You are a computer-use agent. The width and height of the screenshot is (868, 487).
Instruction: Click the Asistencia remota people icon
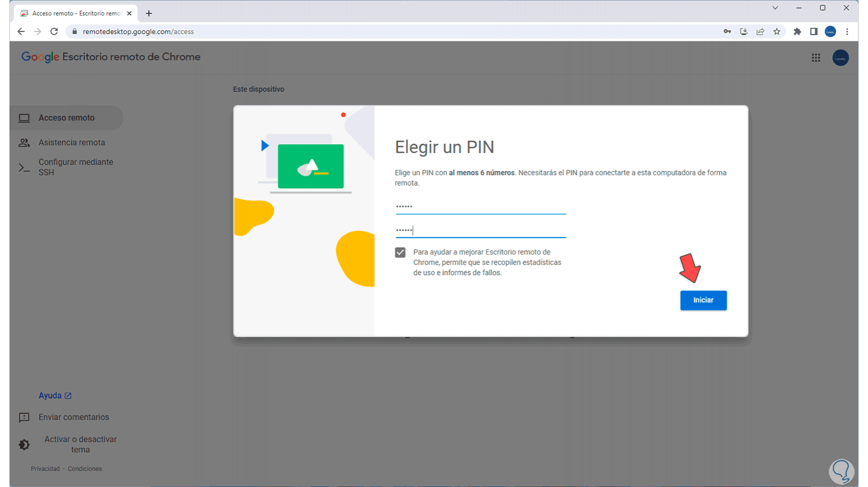24,143
